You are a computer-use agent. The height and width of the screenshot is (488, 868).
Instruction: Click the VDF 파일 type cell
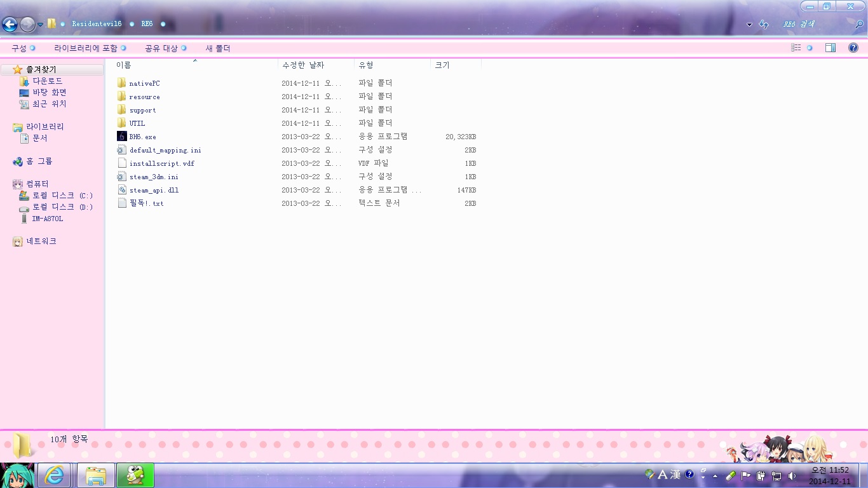coord(373,163)
